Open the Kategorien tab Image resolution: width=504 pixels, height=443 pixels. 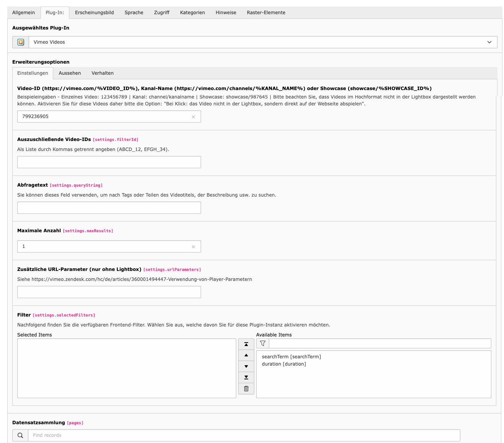point(192,12)
